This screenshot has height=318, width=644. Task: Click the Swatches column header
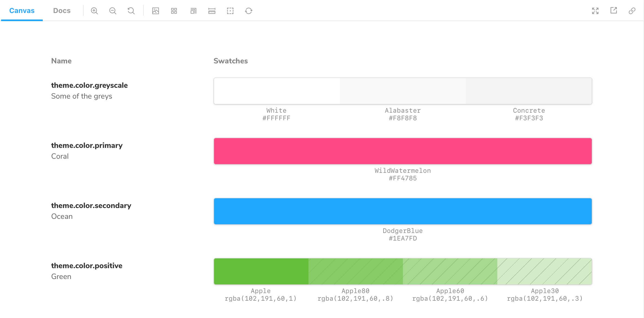(231, 61)
